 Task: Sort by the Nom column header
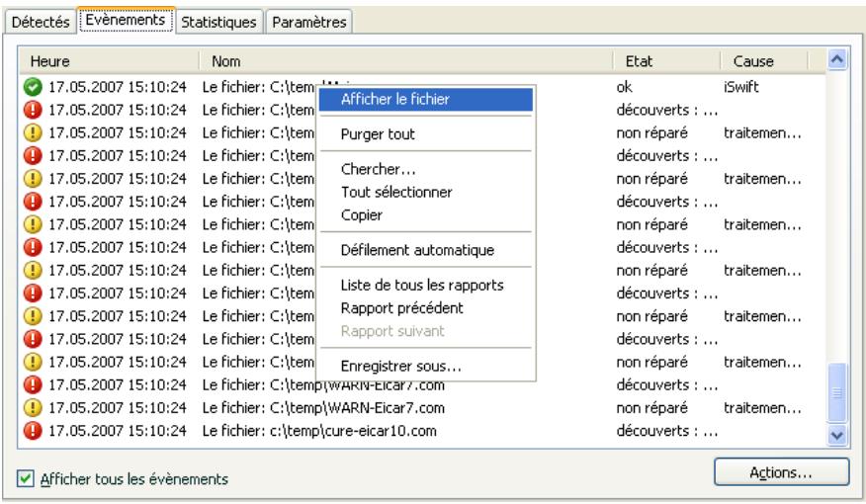406,61
